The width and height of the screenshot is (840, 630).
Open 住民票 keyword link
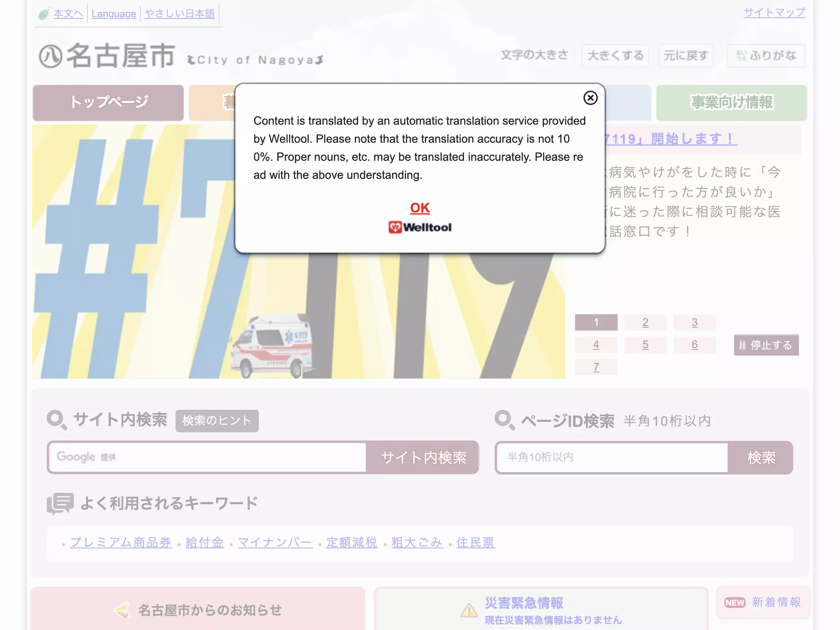click(x=475, y=543)
